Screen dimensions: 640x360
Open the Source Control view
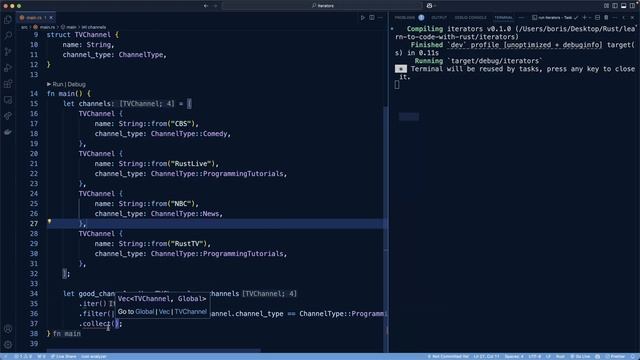pos(8,52)
